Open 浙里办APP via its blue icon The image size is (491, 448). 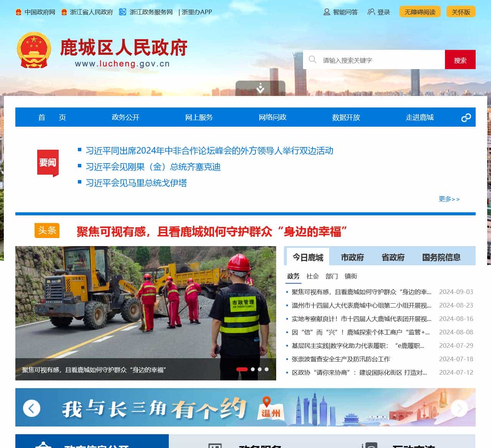pos(122,12)
